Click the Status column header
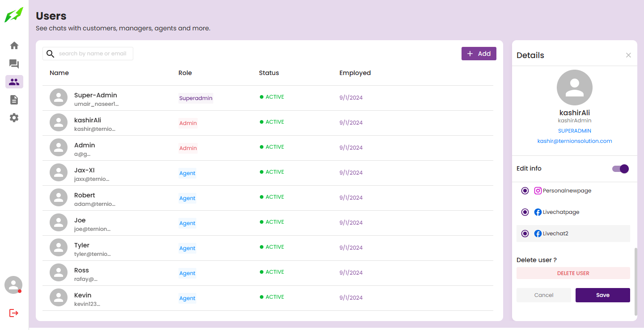This screenshot has height=330, width=644. tap(269, 73)
